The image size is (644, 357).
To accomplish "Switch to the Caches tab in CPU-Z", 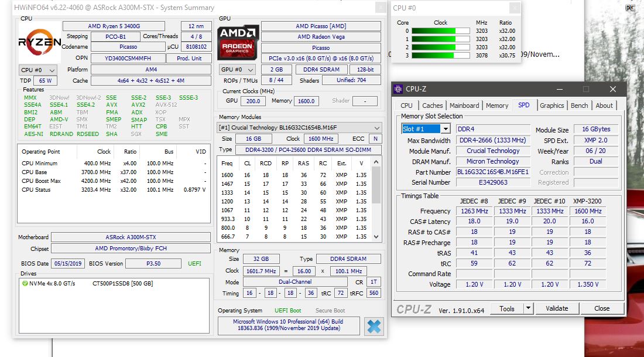I will pos(433,106).
